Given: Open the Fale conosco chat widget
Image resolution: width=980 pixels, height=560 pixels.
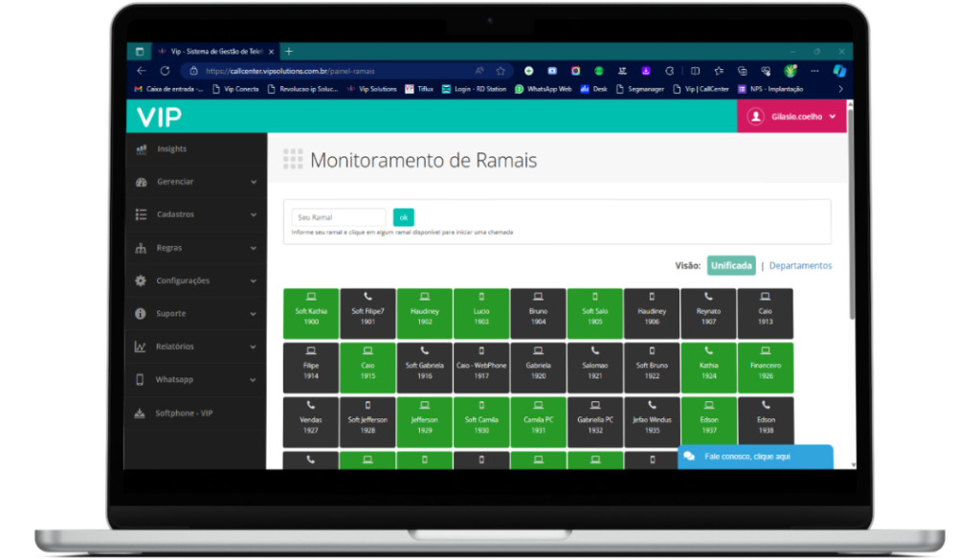Looking at the screenshot, I should tap(747, 457).
